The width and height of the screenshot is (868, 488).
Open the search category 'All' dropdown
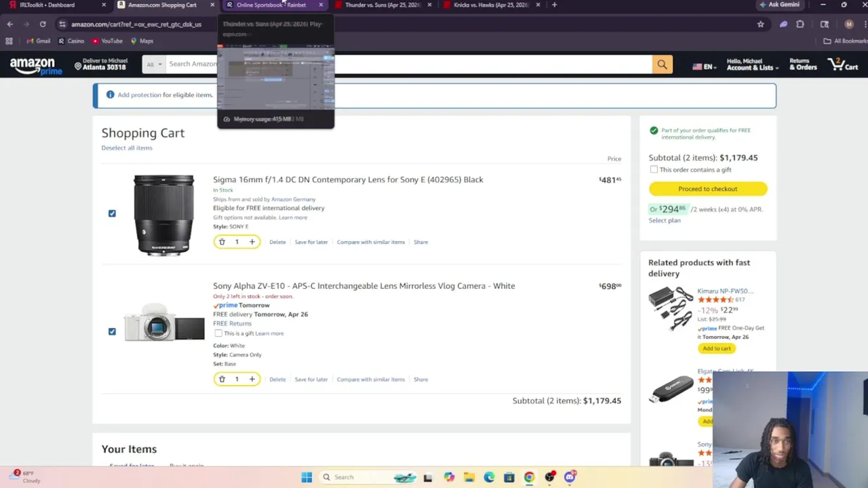click(x=155, y=64)
